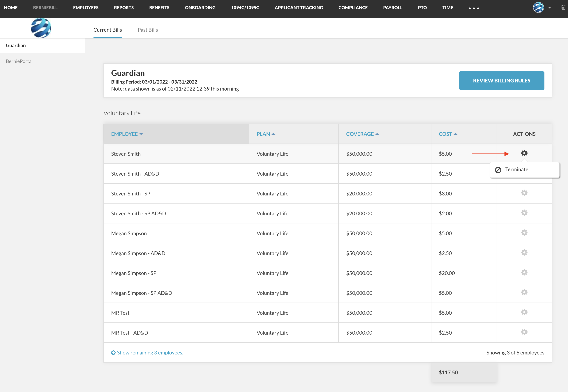Open the REPORTS navigation item
The image size is (568, 392).
coord(124,8)
